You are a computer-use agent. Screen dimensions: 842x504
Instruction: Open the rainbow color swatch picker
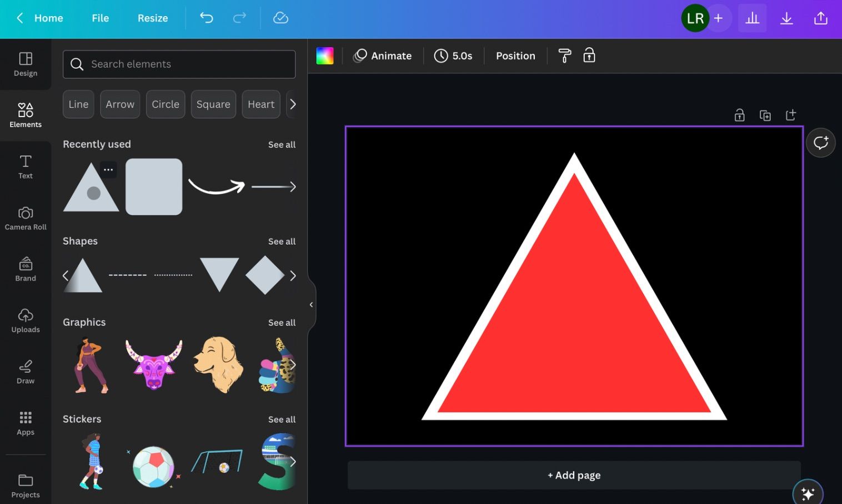tap(324, 56)
